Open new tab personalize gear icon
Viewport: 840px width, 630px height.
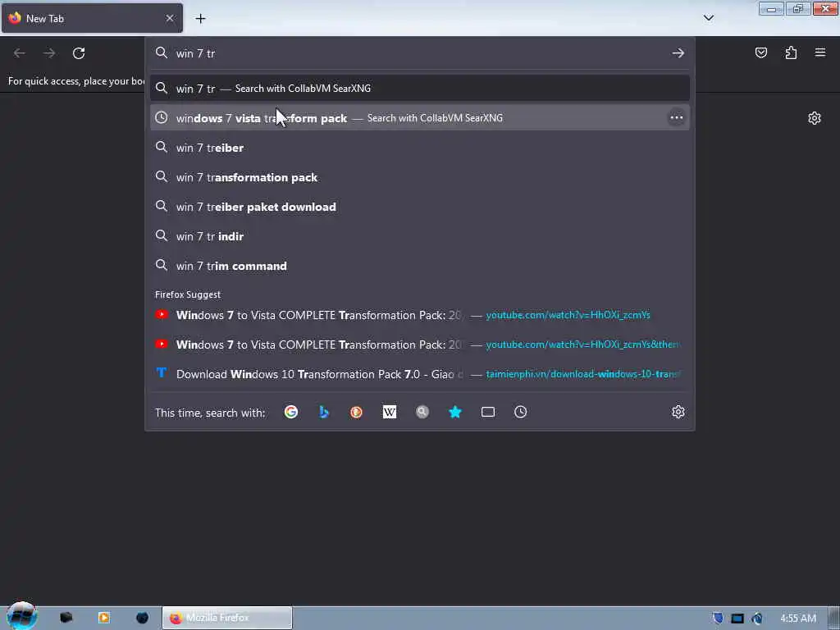[x=815, y=118]
